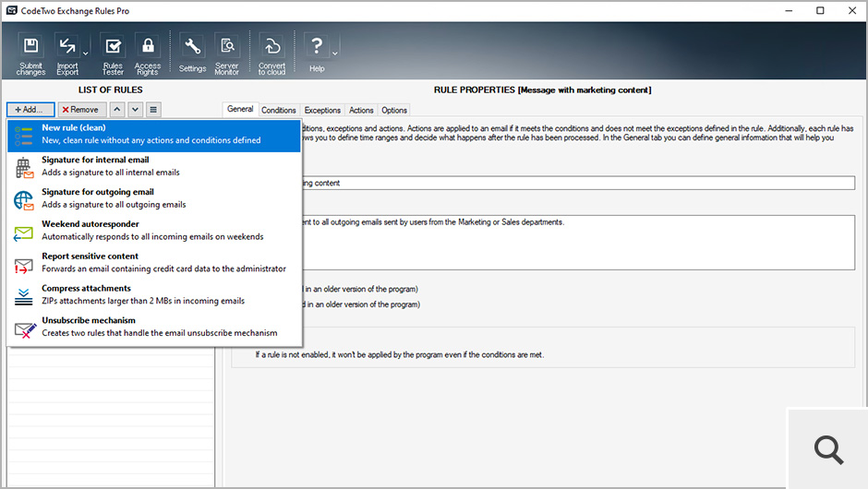Viewport: 868px width, 489px height.
Task: Click the internal email signature building icon
Action: point(24,168)
